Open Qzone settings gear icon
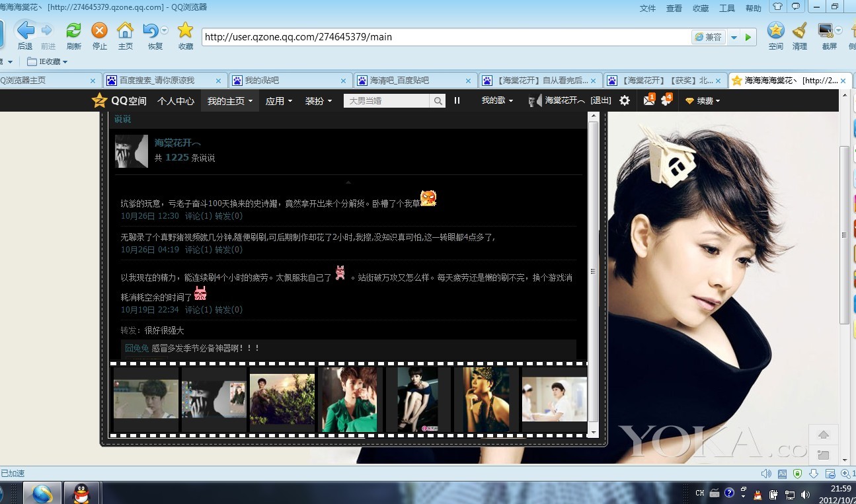Viewport: 856px width, 504px height. click(625, 100)
